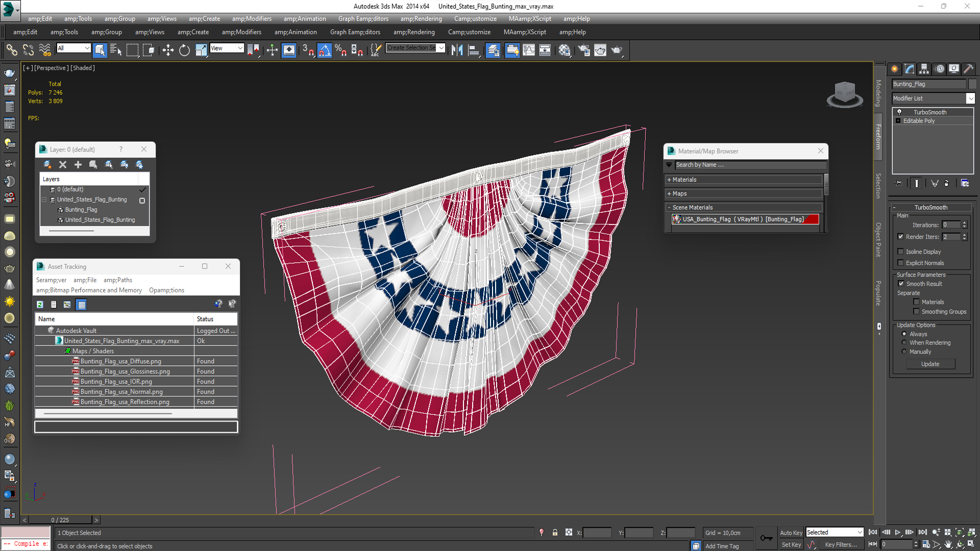Click the Play Animation button
980x551 pixels.
point(897,532)
